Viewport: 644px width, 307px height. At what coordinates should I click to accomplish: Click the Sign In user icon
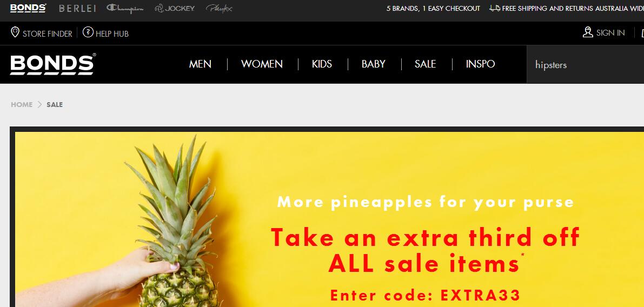(588, 32)
